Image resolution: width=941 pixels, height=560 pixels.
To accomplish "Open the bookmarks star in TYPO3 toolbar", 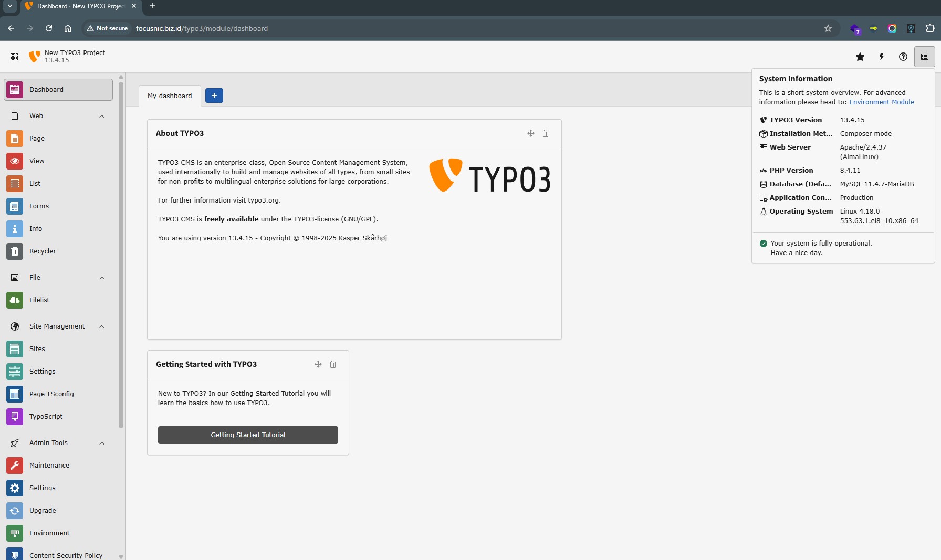I will [x=860, y=57].
